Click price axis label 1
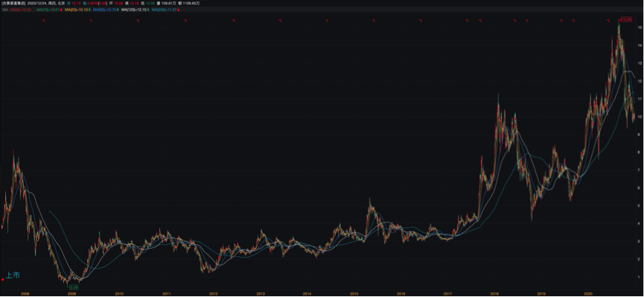Viewport: 644px width, 297px height. coord(640,277)
